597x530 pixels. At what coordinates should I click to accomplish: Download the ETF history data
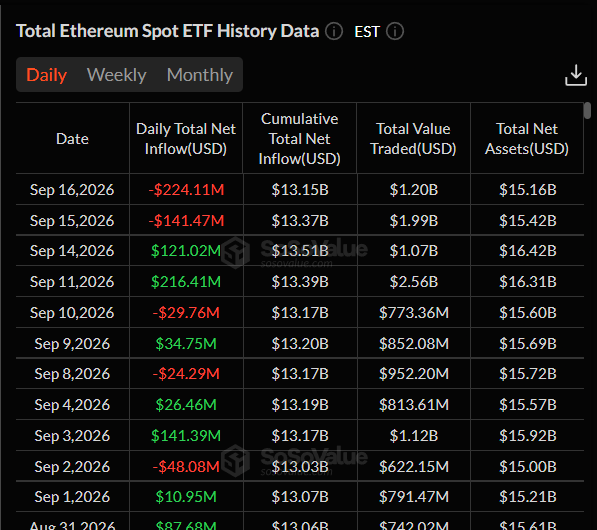point(575,75)
